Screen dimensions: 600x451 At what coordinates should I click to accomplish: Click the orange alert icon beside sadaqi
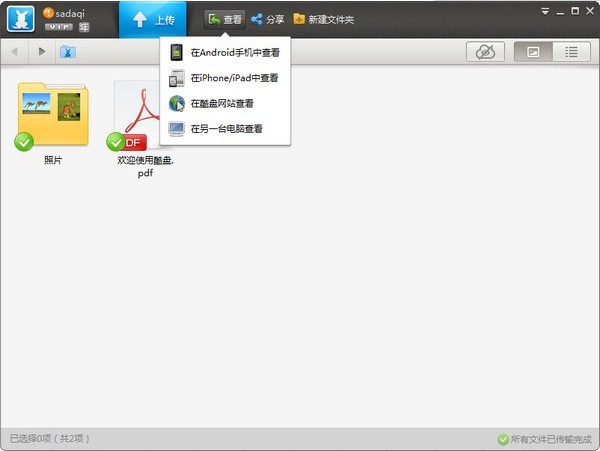tap(48, 12)
